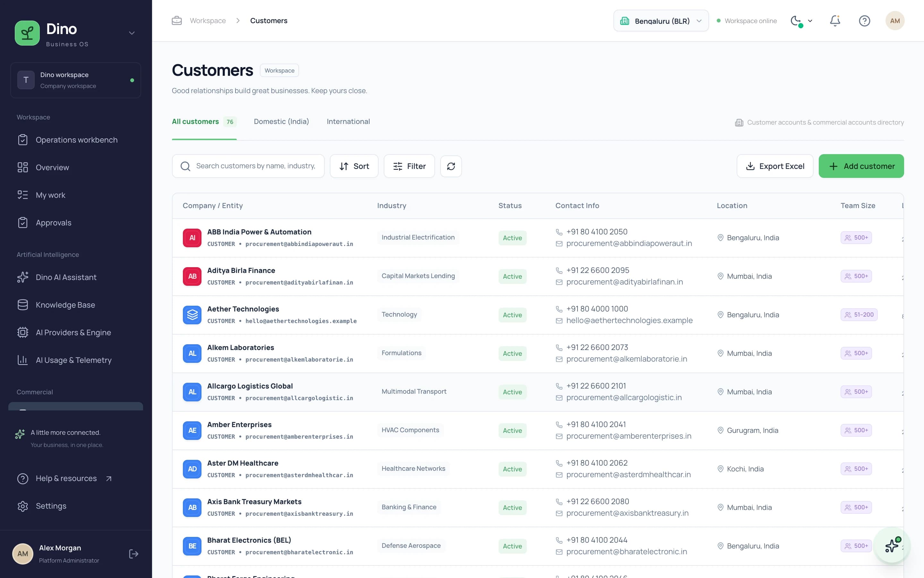Viewport: 924px width, 578px height.
Task: Click the Aditya Birla Finance AB avatar
Action: tap(192, 276)
